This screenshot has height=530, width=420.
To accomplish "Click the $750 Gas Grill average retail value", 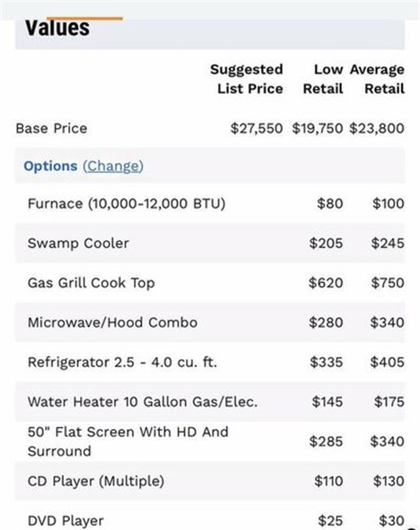I will point(387,283).
